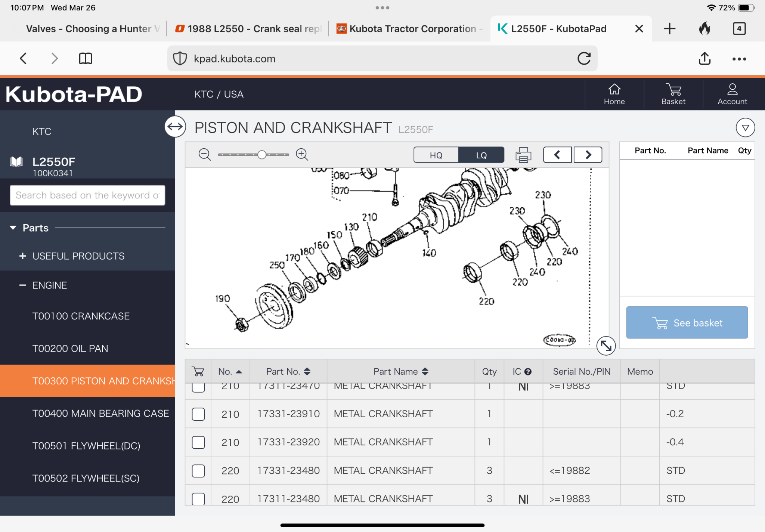
Task: Focus the keyword search field
Action: [x=87, y=195]
